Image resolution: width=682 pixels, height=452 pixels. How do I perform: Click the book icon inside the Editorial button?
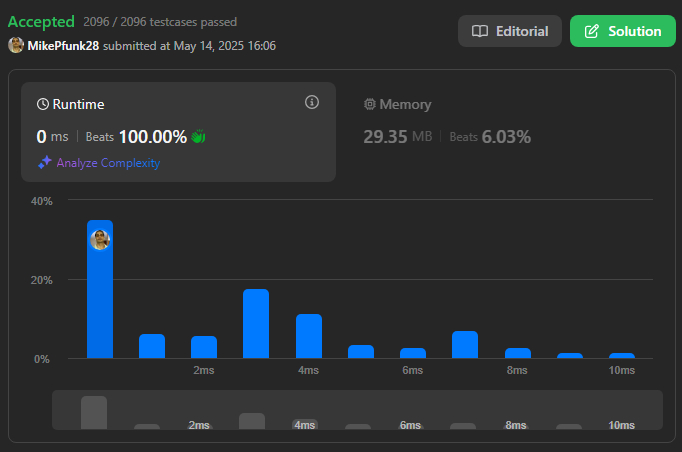click(480, 31)
